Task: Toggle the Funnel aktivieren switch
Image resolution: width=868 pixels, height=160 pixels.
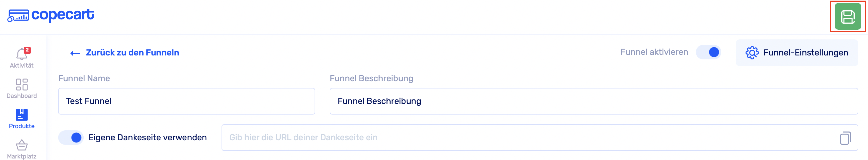Action: tap(709, 52)
